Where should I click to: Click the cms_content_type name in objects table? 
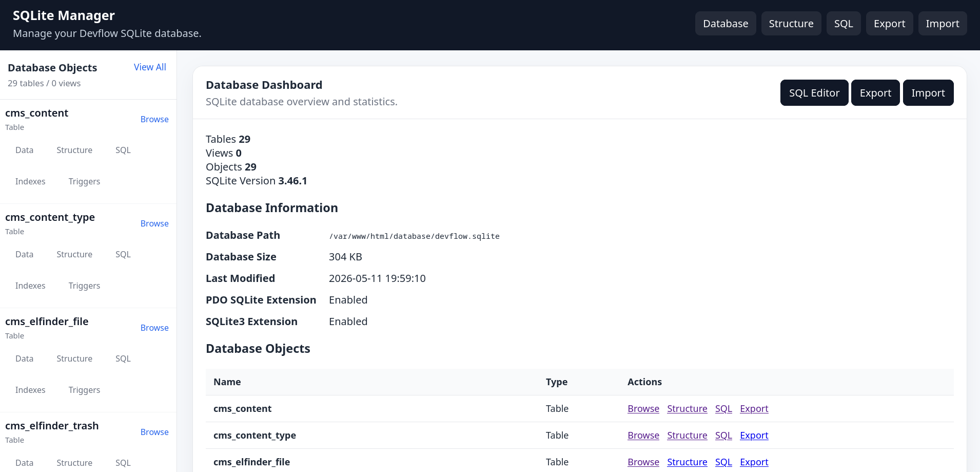(x=254, y=436)
